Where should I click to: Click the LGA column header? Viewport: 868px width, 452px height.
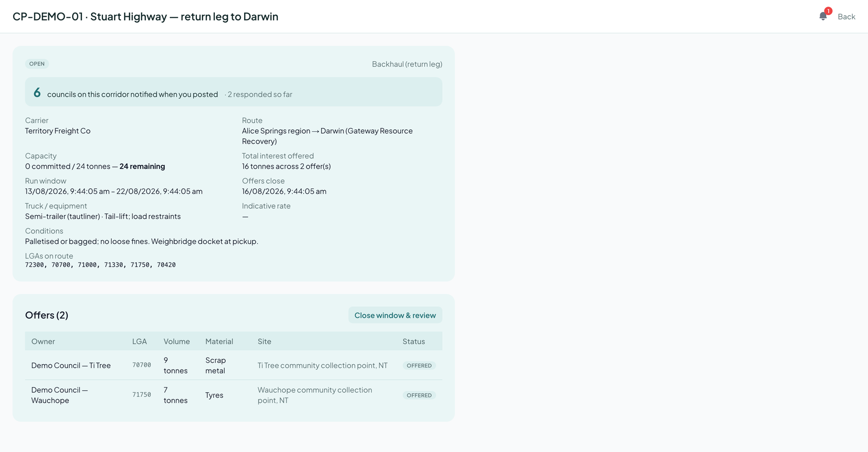tap(139, 341)
